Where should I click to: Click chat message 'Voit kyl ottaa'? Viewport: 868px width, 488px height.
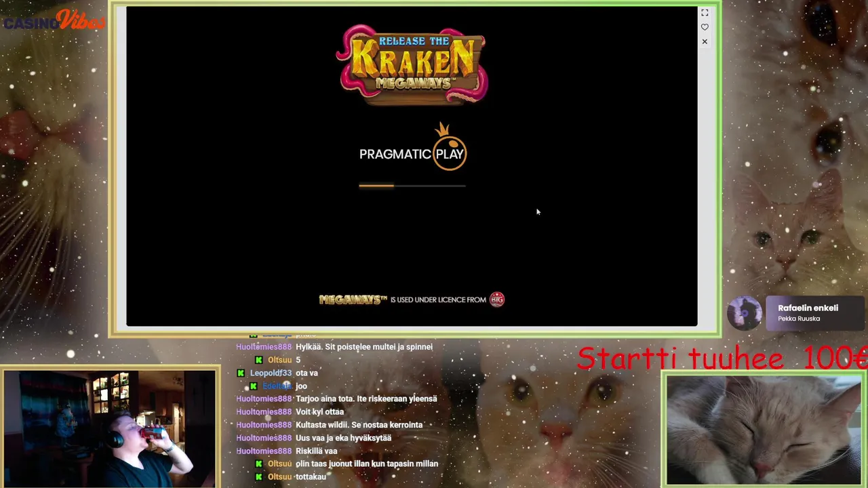[x=319, y=412]
